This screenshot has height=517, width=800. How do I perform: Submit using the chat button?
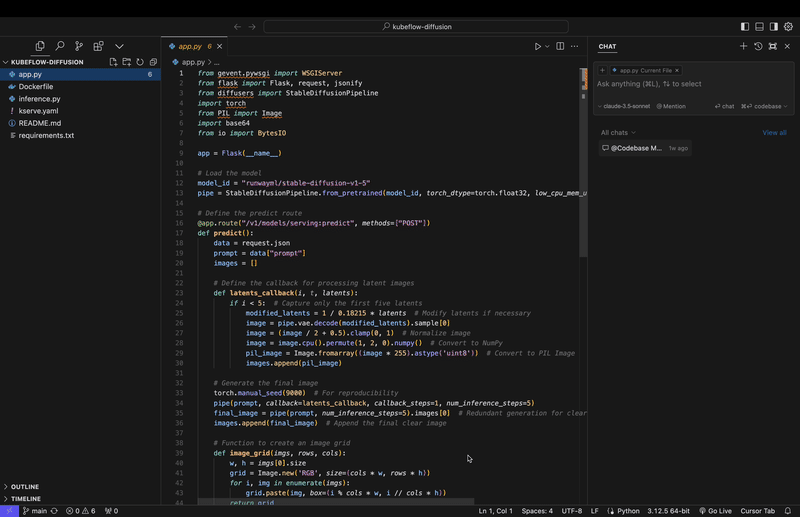[x=724, y=106]
